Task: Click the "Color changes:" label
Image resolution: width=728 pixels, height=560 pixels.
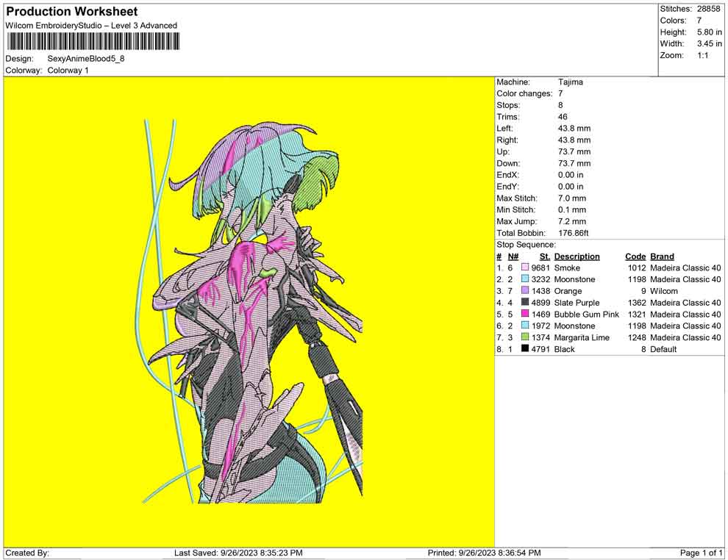Action: coord(524,94)
